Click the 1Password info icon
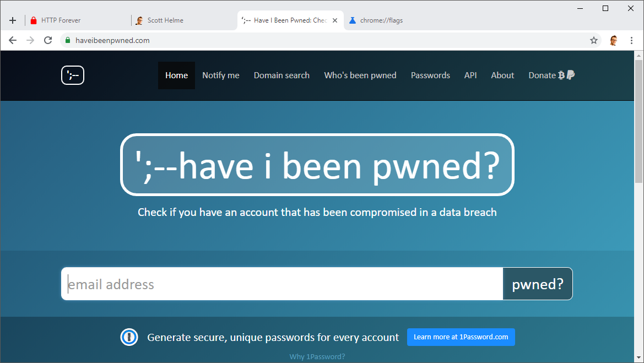The height and width of the screenshot is (363, 644). coord(129,337)
